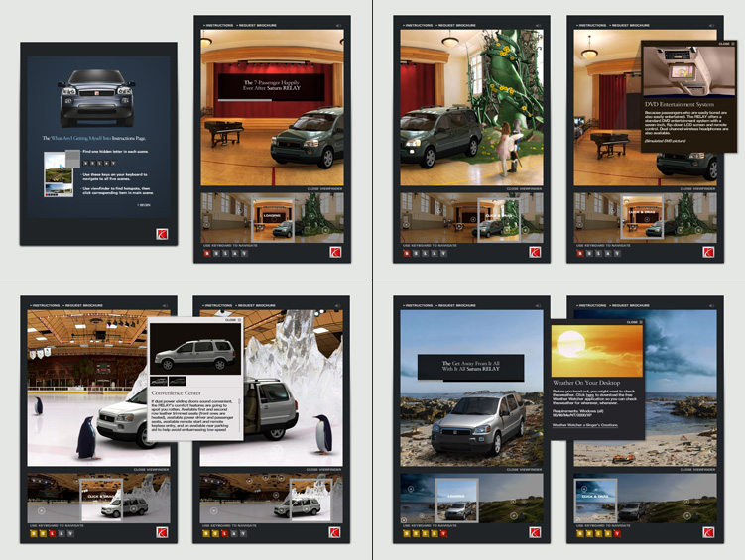The height and width of the screenshot is (560, 745).
Task: Click Begin on the instructions page
Action: pyautogui.click(x=146, y=205)
